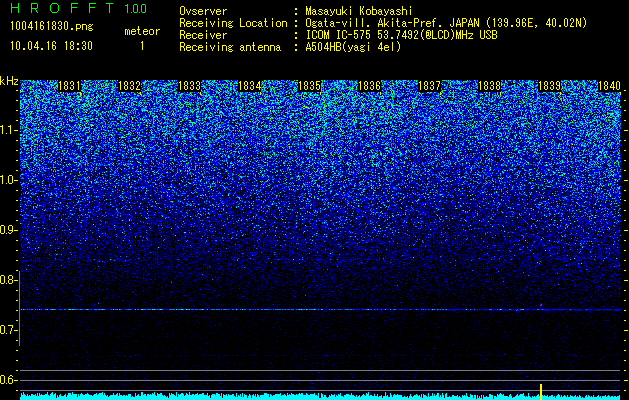Click the kHz axis unit label

point(9,81)
